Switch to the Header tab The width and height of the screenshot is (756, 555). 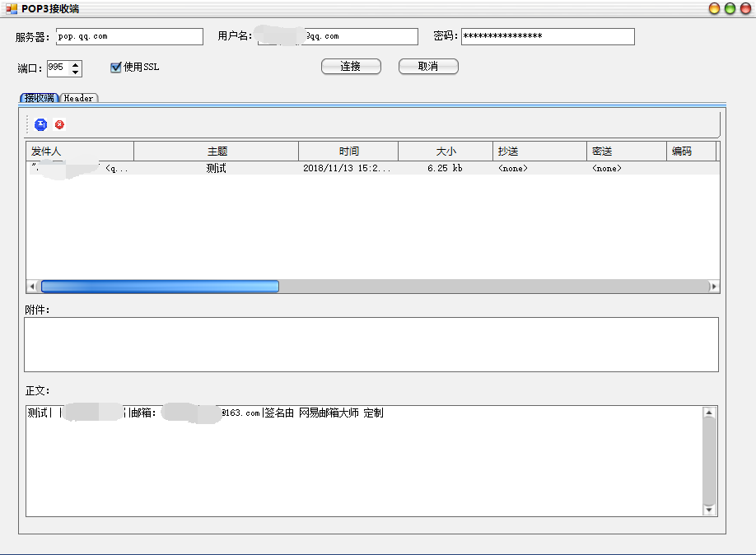point(78,97)
